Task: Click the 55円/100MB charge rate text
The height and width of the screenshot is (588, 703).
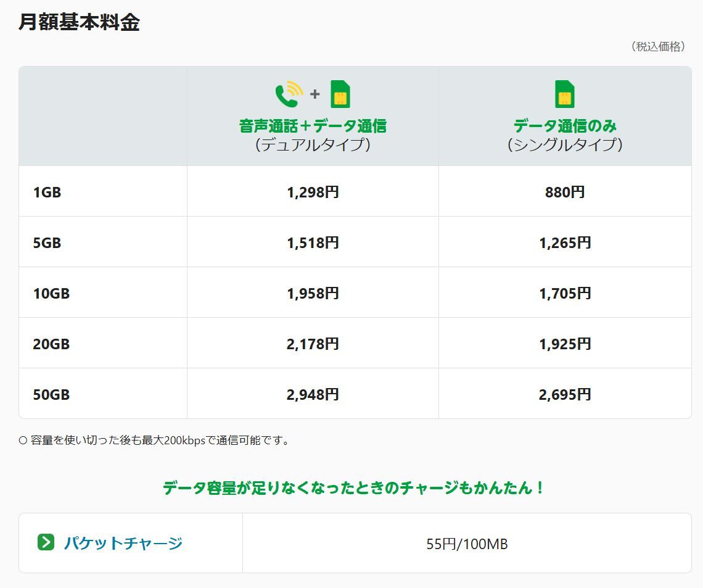Action: pyautogui.click(x=467, y=544)
